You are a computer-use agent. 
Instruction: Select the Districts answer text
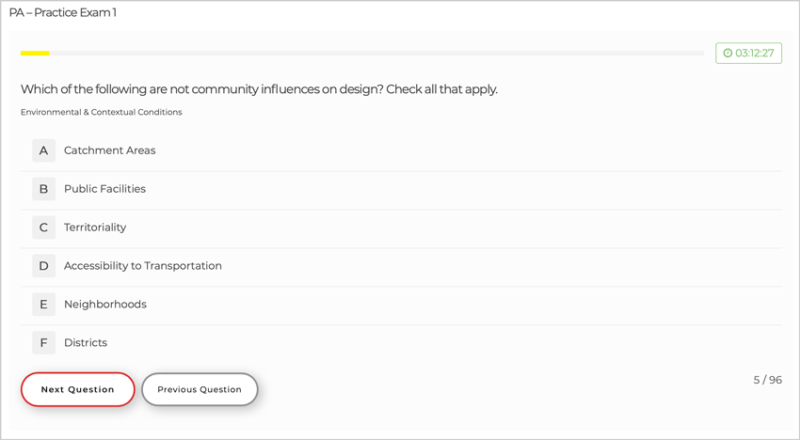[85, 343]
